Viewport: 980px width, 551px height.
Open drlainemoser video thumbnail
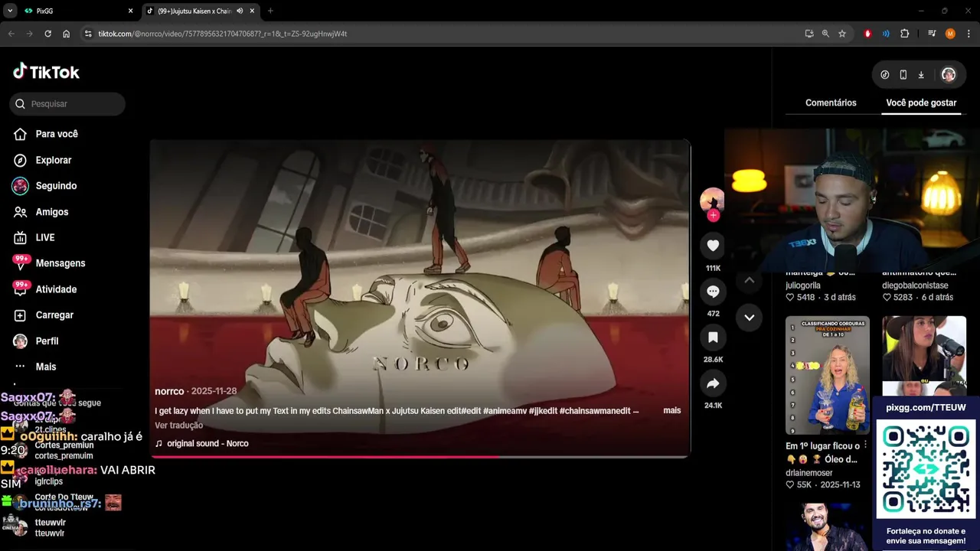pos(827,375)
